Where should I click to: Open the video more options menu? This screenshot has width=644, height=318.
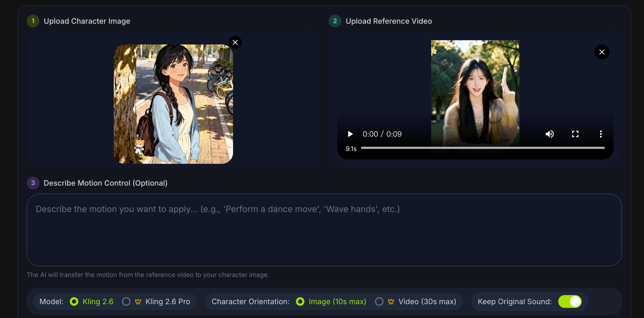coord(601,134)
